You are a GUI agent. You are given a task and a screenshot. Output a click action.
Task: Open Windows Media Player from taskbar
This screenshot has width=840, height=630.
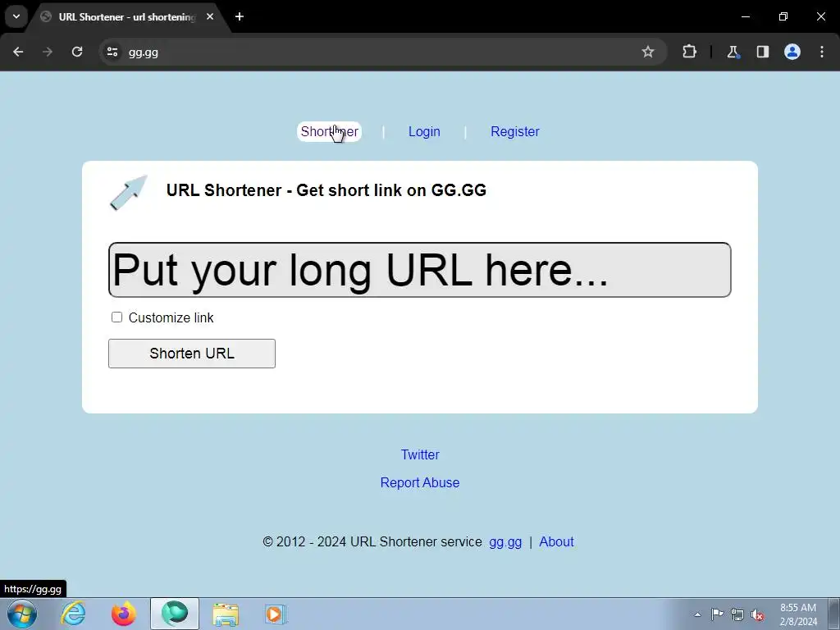pyautogui.click(x=276, y=614)
